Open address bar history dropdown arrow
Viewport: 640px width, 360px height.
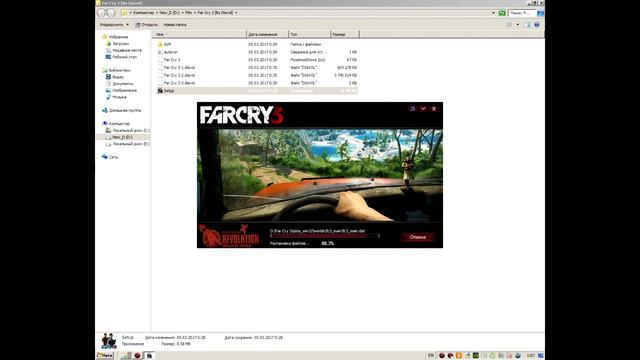(493, 13)
